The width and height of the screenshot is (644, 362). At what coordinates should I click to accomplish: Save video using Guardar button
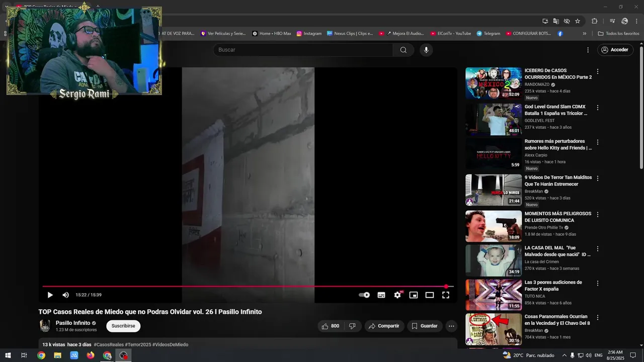coord(425,326)
